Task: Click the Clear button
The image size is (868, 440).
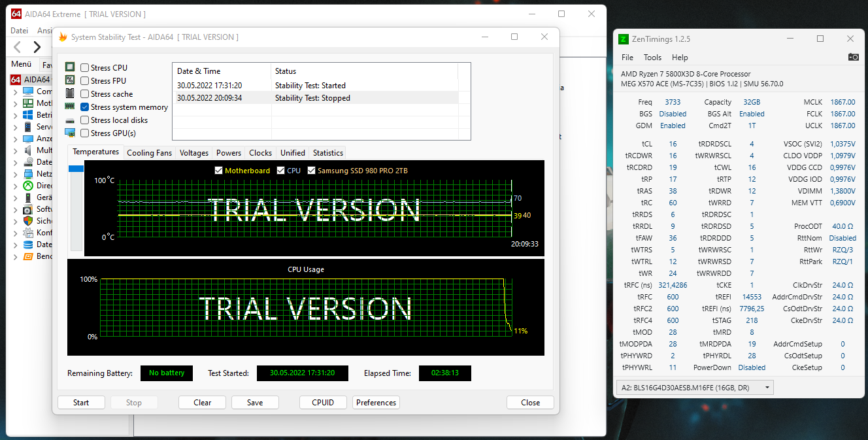Action: coord(203,403)
